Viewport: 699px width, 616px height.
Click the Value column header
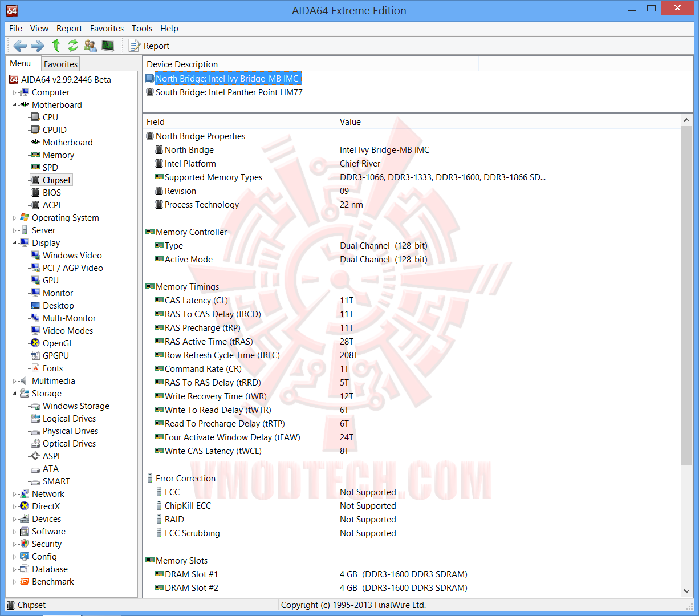tap(444, 122)
